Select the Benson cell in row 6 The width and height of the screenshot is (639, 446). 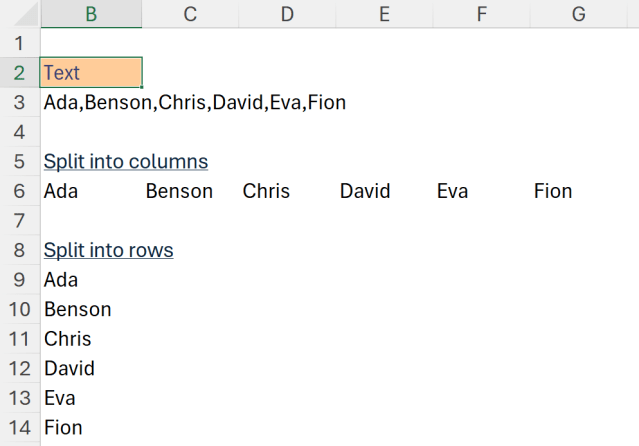(x=180, y=191)
